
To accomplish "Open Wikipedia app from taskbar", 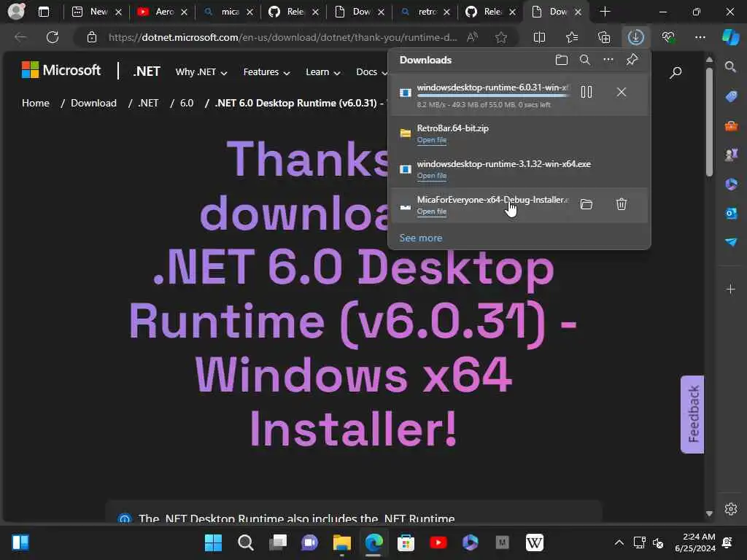I will pos(535,542).
